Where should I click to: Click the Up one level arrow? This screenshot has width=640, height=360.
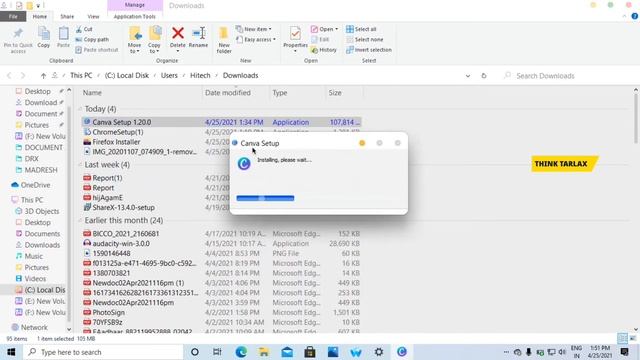click(x=43, y=76)
